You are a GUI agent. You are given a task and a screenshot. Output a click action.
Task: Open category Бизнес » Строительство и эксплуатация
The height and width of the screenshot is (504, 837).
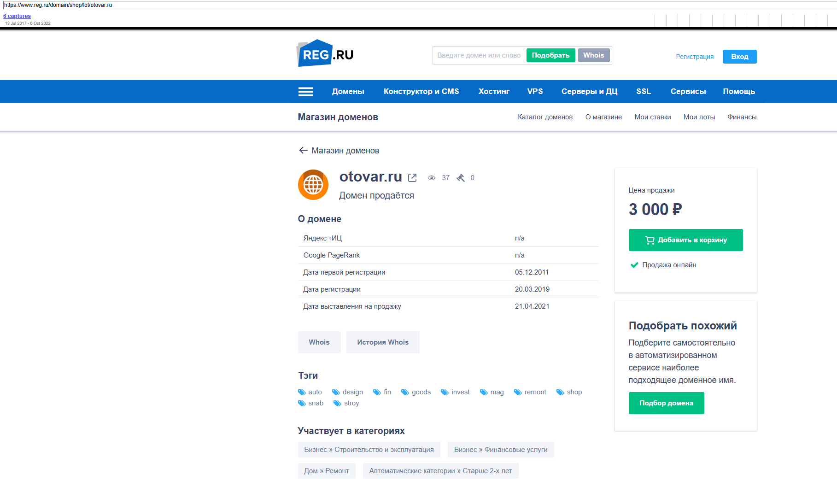pos(369,450)
